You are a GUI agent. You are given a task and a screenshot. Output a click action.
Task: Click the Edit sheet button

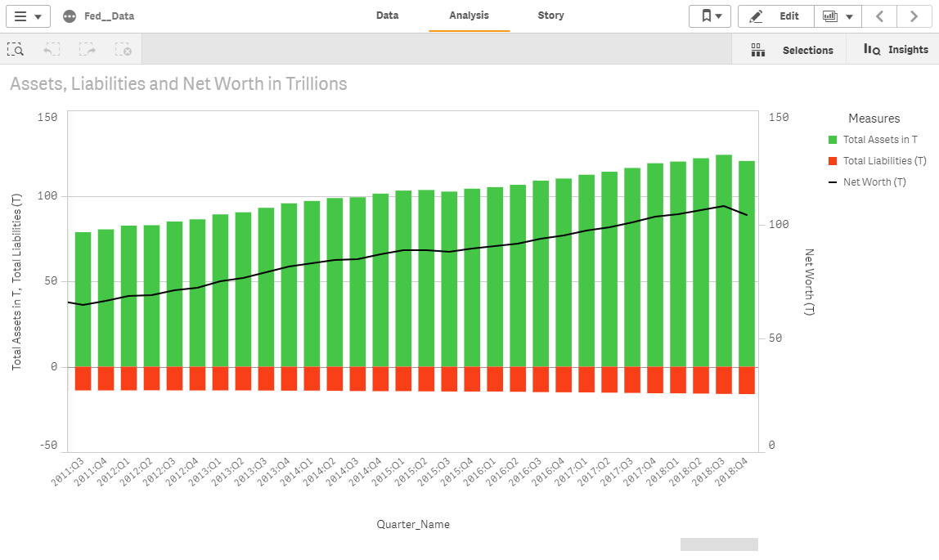(x=775, y=16)
